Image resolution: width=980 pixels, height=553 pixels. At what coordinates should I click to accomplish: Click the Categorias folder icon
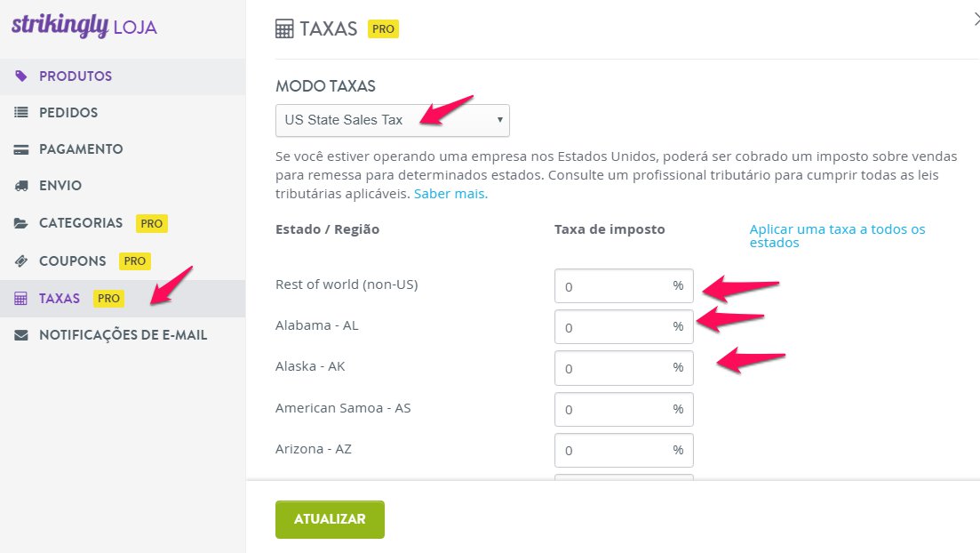(21, 223)
